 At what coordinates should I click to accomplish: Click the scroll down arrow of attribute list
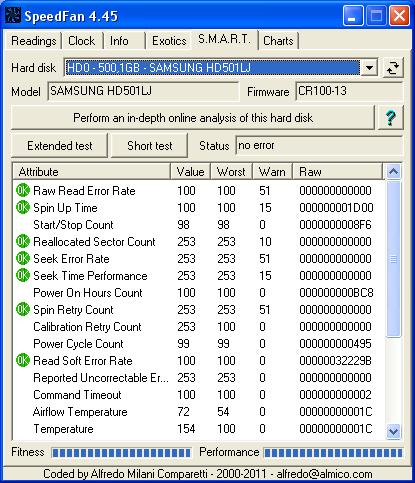pyautogui.click(x=393, y=431)
